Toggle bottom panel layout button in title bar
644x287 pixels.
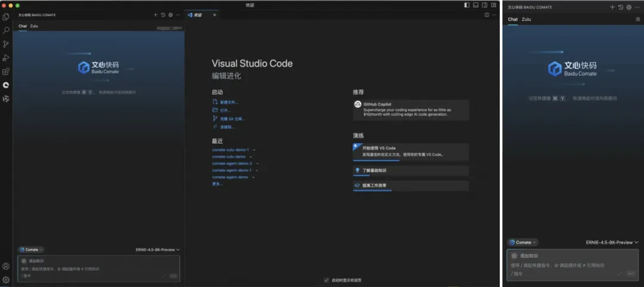[476, 5]
